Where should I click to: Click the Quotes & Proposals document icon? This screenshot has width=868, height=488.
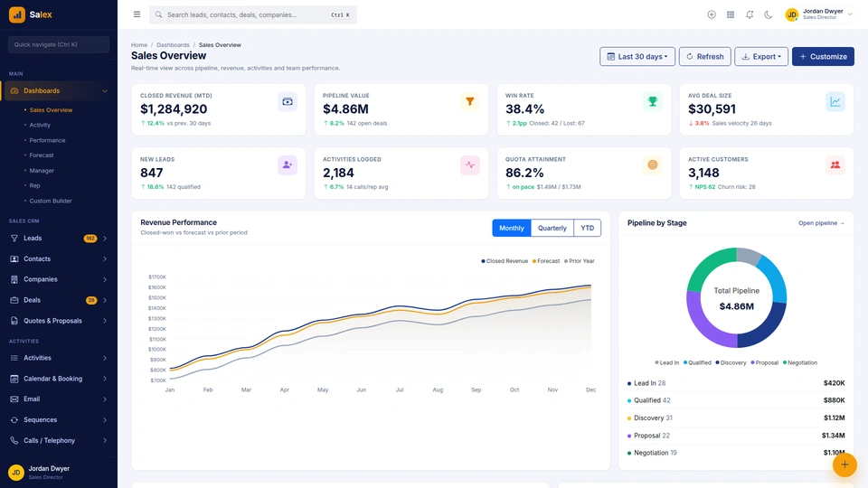14,321
